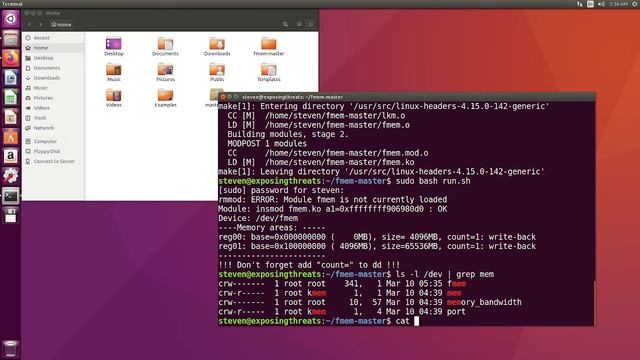Open the Documents folder icon in Files
The height and width of the screenshot is (360, 640).
165,47
